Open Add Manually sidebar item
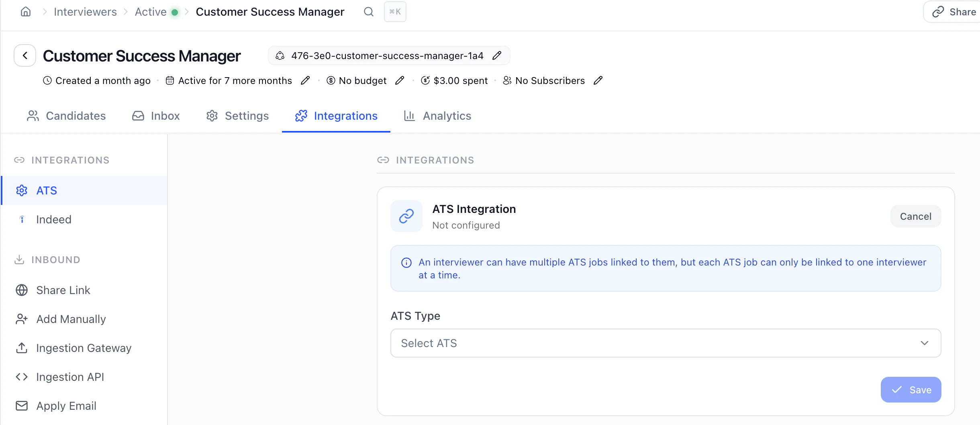This screenshot has height=425, width=980. (84, 319)
